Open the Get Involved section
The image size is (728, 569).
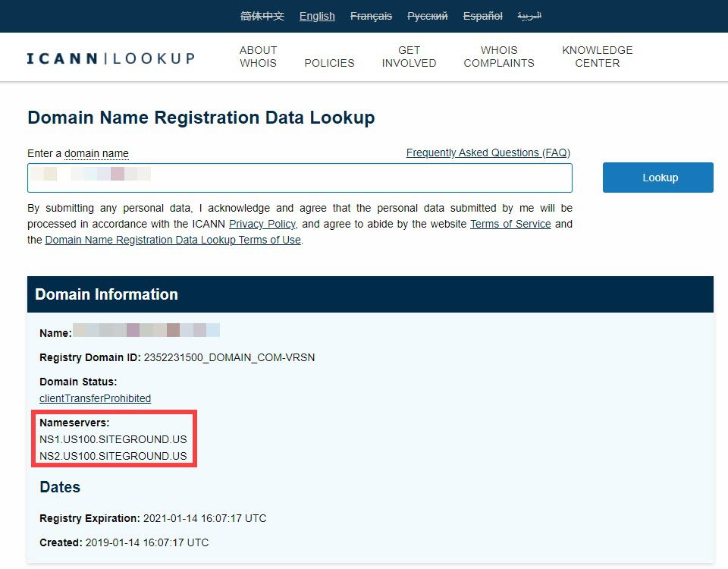(x=409, y=57)
